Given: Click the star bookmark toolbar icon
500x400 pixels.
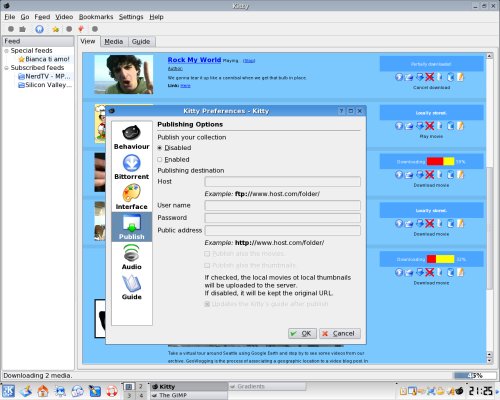Looking at the screenshot, I should (55, 29).
